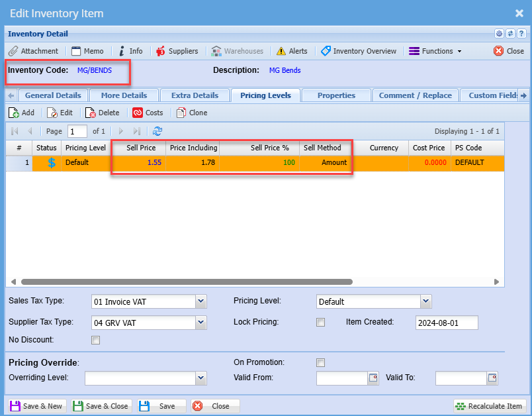
Task: Click the Save & Close button
Action: tap(101, 406)
